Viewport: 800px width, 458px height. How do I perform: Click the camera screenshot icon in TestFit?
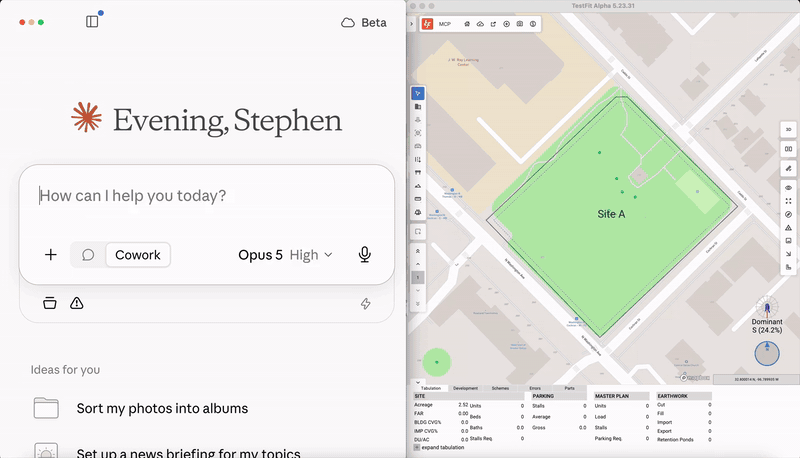tap(519, 24)
